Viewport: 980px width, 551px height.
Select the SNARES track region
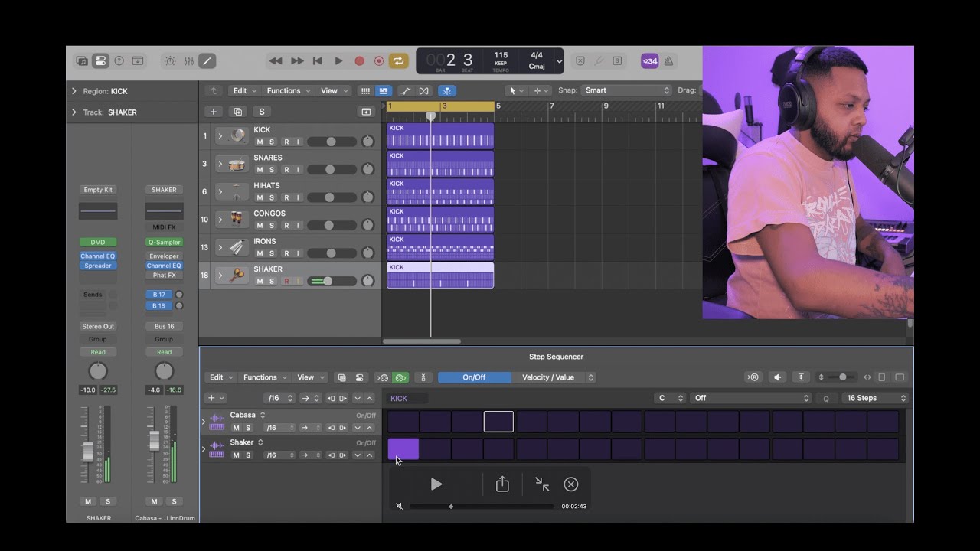pos(440,164)
